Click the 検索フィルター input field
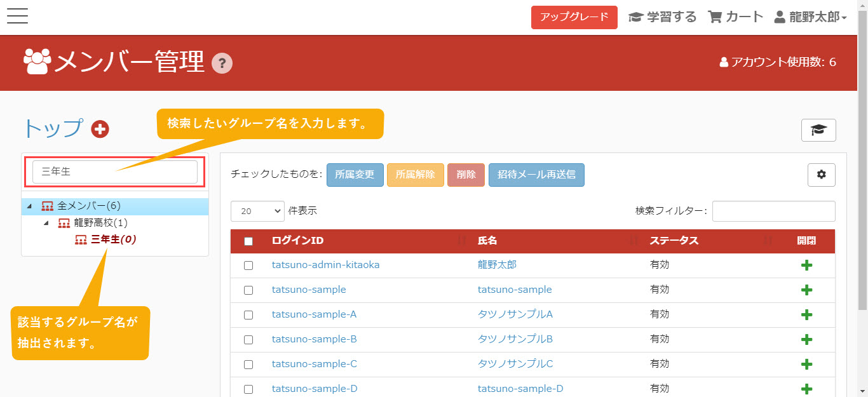The height and width of the screenshot is (397, 868). [773, 211]
